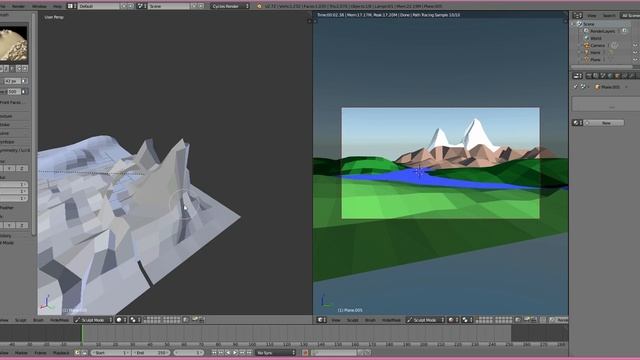This screenshot has width=640, height=360.
Task: Open Sculpt Mode dropdown in left viewport
Action: [93, 320]
